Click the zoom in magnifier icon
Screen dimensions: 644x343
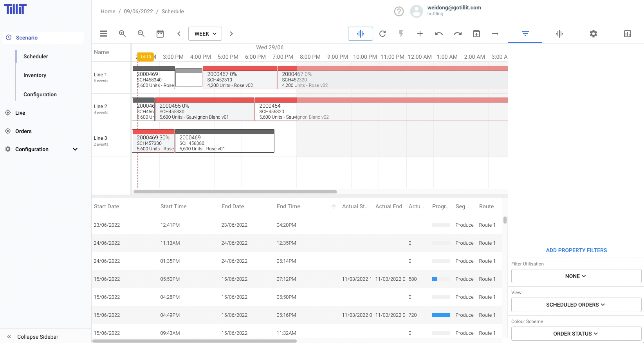pos(122,34)
